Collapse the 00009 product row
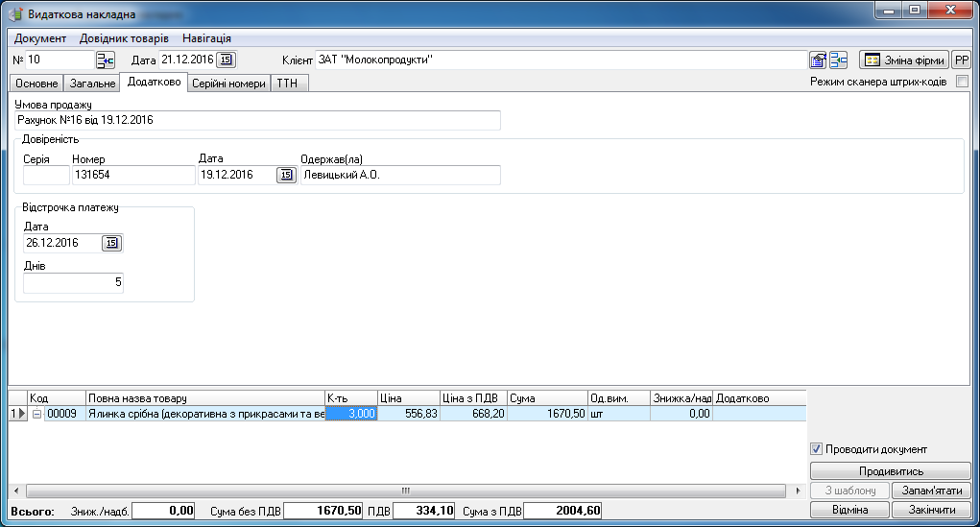The image size is (980, 527). pos(36,414)
